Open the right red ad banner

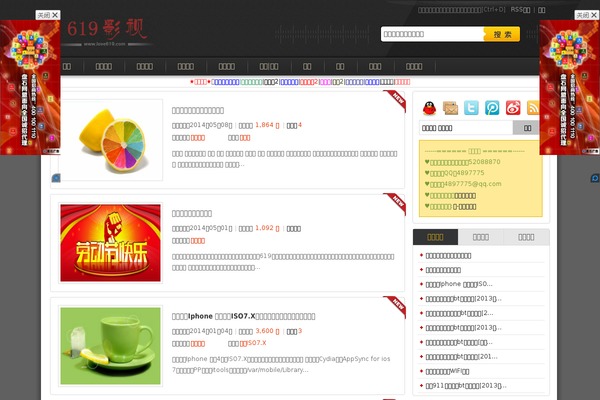click(569, 87)
